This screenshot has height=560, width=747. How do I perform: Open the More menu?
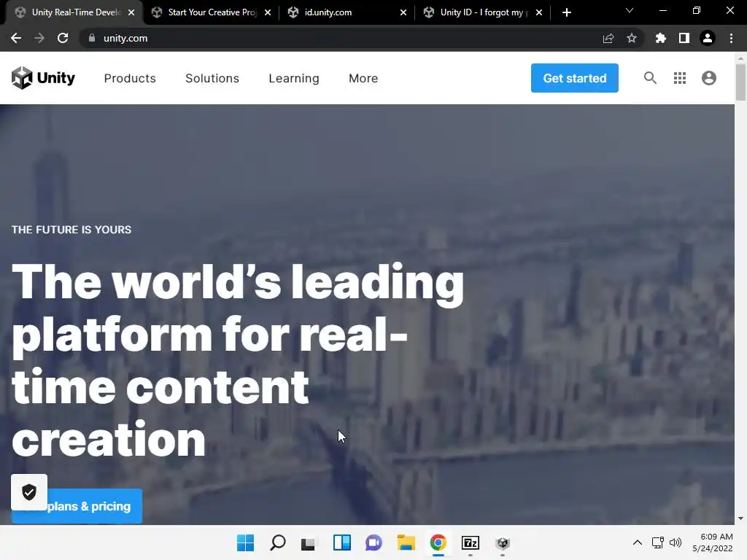coord(363,78)
